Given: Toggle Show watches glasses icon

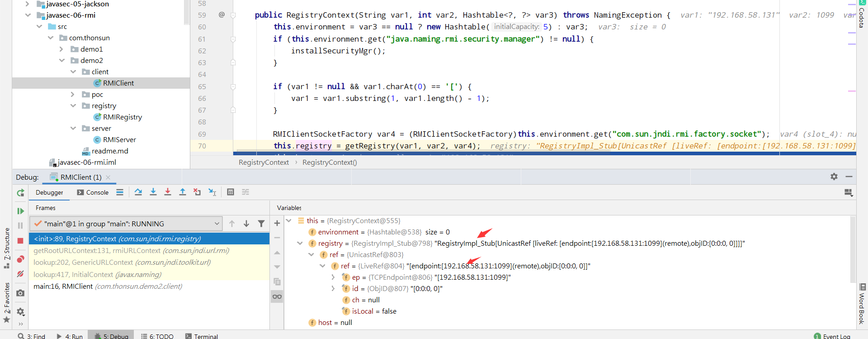Looking at the screenshot, I should 277,296.
